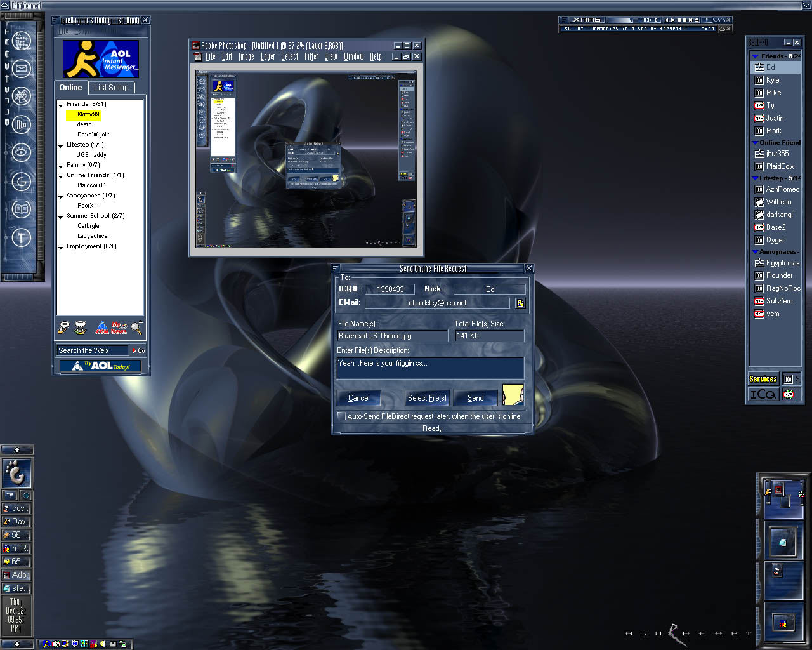The height and width of the screenshot is (650, 812).
Task: Click the spider web icon in Blueheart sidebar
Action: (x=22, y=96)
